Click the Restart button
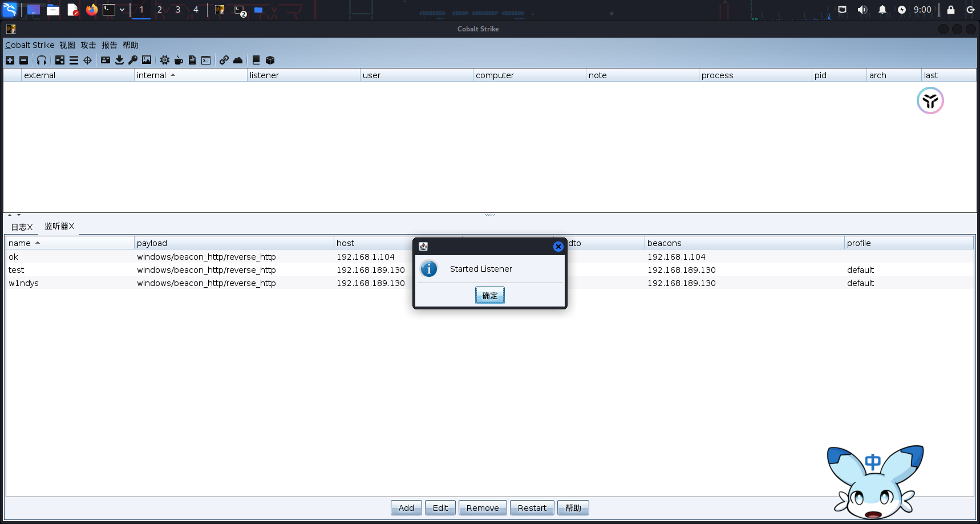Screen dimensions: 980x524 tap(532, 507)
